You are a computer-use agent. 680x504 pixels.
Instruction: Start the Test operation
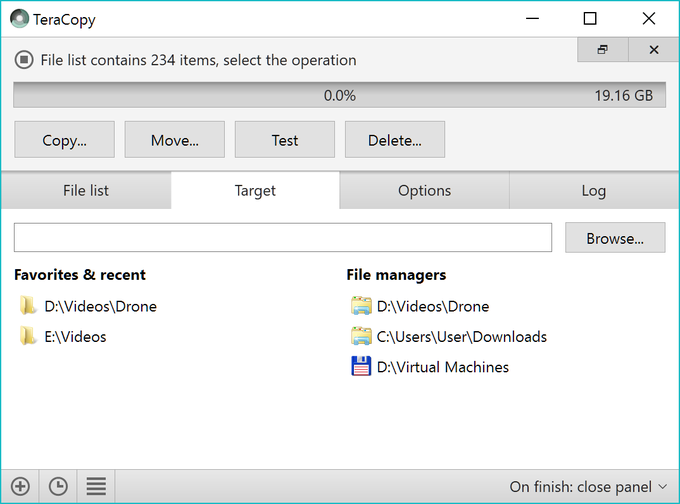(285, 140)
